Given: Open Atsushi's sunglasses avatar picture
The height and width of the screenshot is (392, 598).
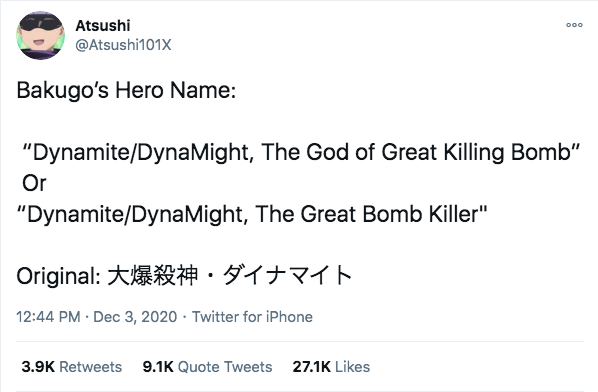Looking at the screenshot, I should pyautogui.click(x=40, y=35).
